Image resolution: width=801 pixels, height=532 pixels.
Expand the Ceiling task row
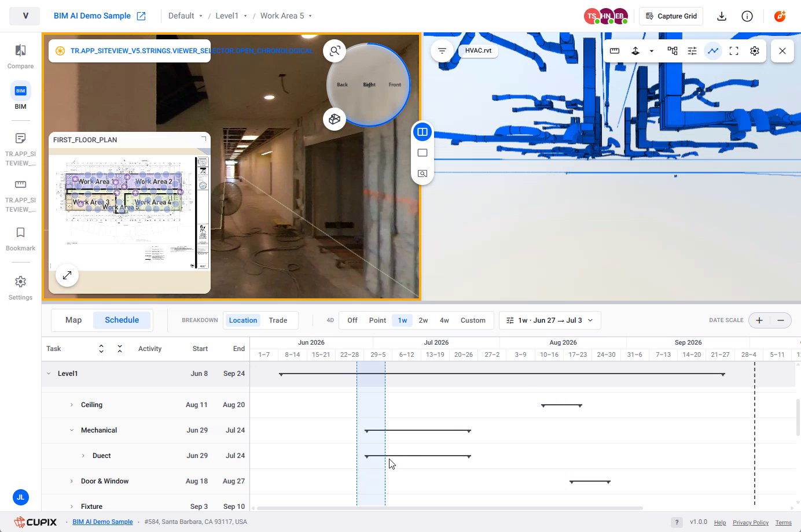[x=72, y=405]
